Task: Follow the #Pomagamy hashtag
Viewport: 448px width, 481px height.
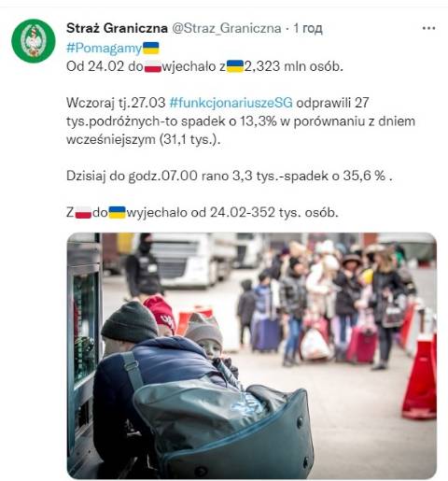Action: point(105,48)
